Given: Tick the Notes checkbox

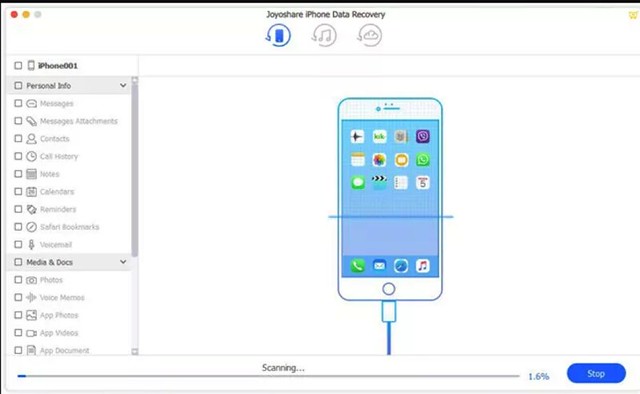Looking at the screenshot, I should click(18, 174).
